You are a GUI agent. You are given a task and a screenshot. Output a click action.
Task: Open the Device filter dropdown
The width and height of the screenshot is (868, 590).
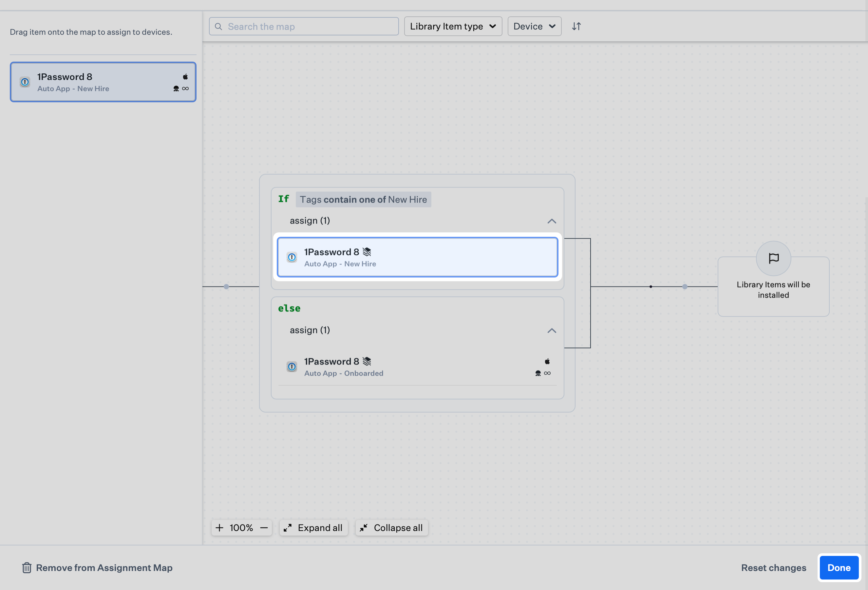pos(535,27)
